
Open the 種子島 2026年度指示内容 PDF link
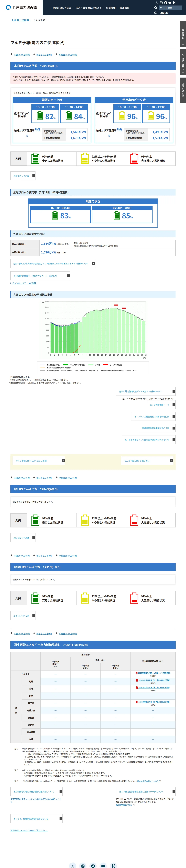tap(154, 702)
